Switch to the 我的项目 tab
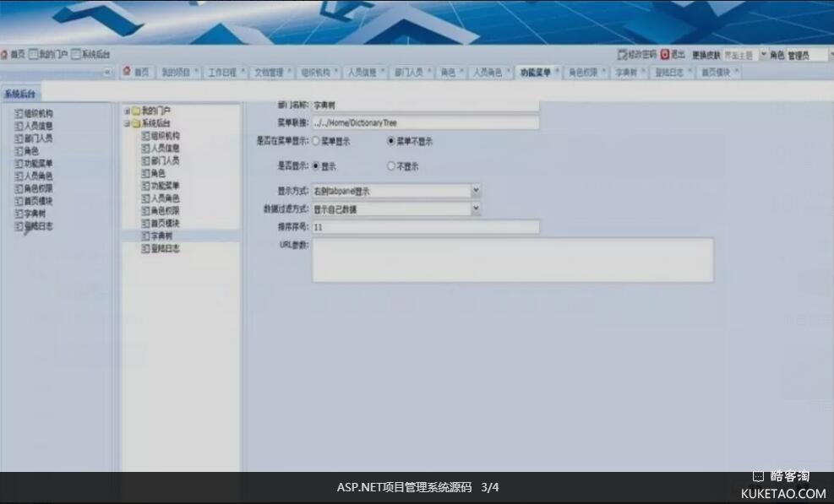Image resolution: width=834 pixels, height=504 pixels. coord(179,73)
